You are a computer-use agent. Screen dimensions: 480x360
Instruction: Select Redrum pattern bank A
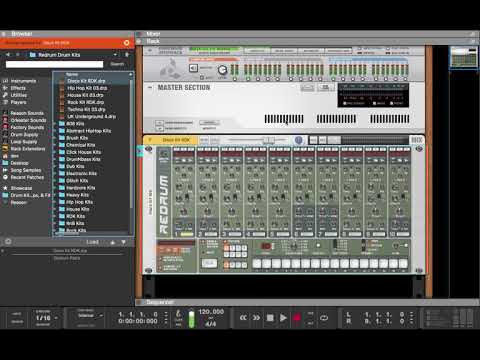227,265
